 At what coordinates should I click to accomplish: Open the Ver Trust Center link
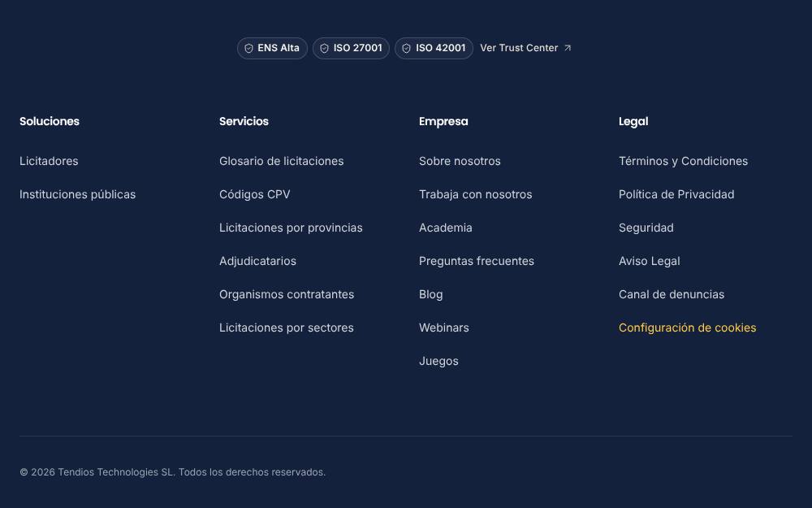pos(525,48)
